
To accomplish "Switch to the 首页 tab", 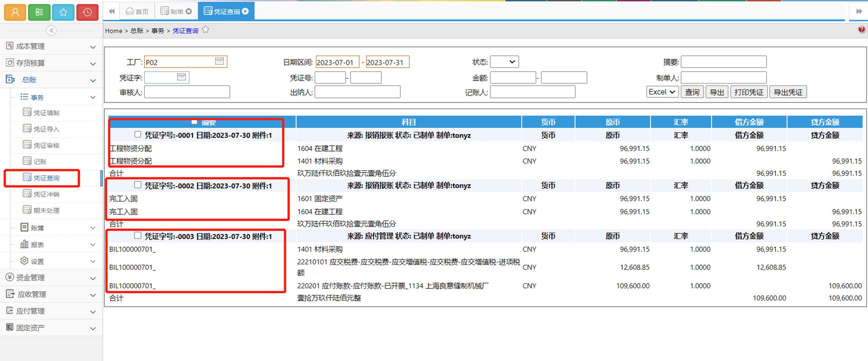I will click(x=137, y=12).
